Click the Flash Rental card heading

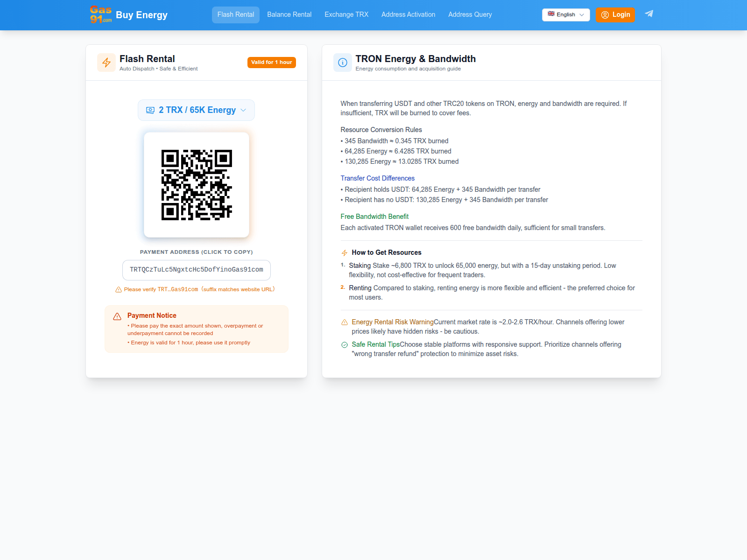[147, 59]
